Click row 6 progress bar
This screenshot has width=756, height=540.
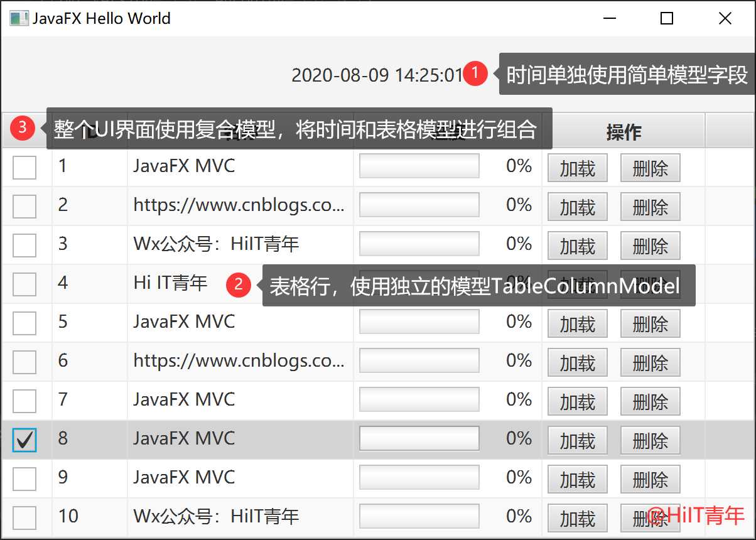pyautogui.click(x=419, y=361)
